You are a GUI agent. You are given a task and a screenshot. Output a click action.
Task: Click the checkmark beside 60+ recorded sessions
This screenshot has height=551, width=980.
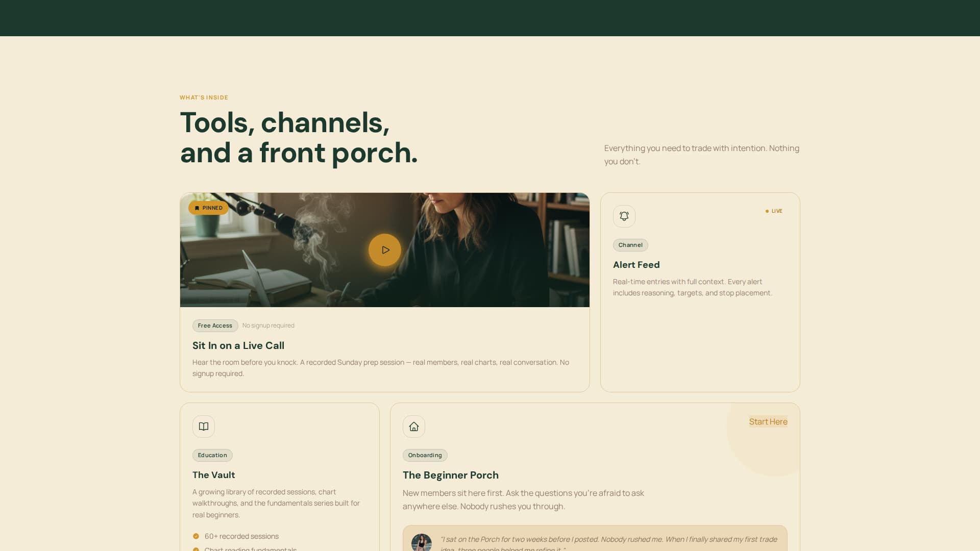point(197,536)
